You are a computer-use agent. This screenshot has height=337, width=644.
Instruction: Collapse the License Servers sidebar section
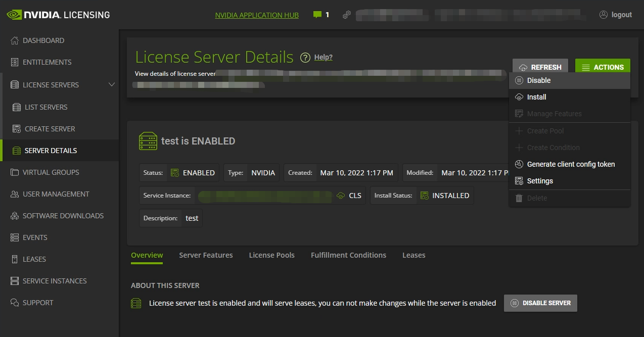[112, 84]
